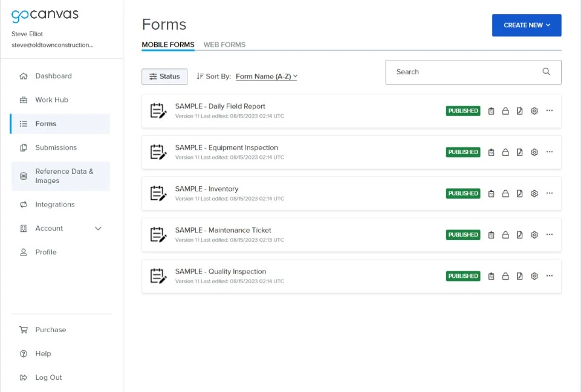Click the PUBLISHED badge on SAMPLE - Inventory

[x=463, y=193]
